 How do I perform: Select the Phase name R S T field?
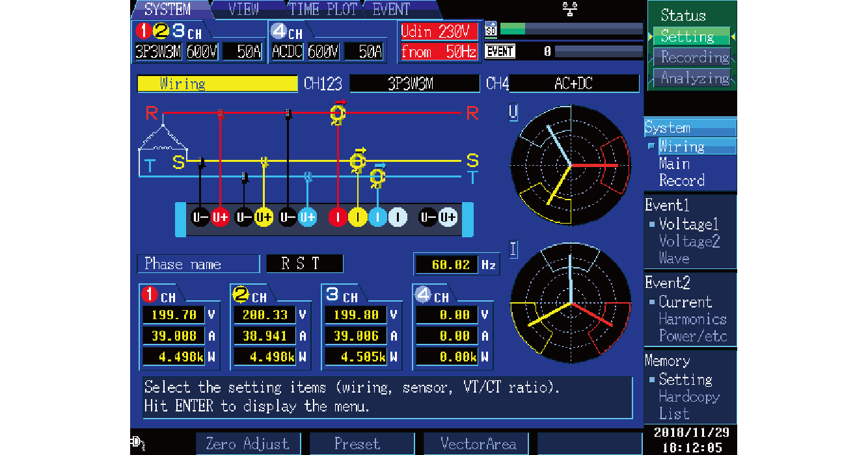tap(305, 264)
